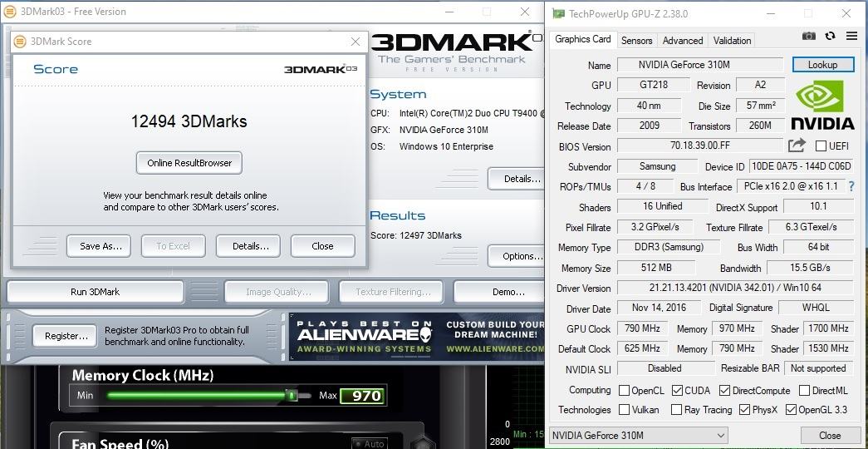This screenshot has height=449, width=868.
Task: Click the GPU Name field NVIDIA GeForce 310M
Action: pos(700,65)
